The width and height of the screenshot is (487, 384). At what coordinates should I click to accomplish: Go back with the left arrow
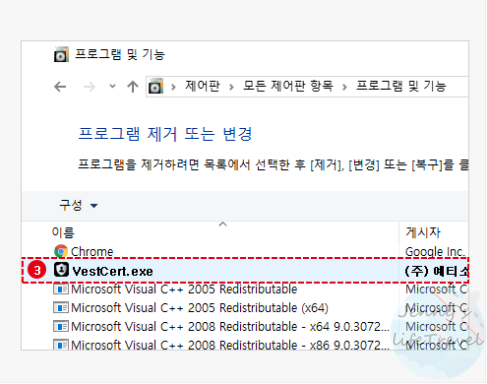60,87
